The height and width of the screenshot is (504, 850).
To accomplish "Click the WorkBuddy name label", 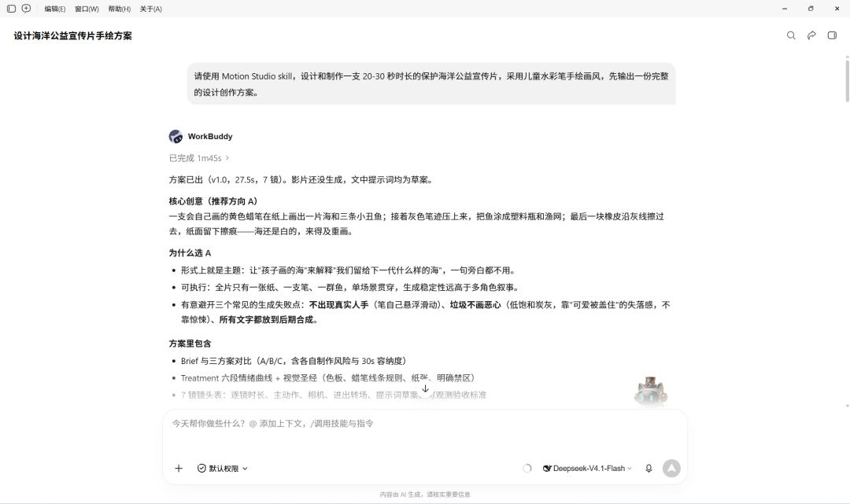I will tap(210, 137).
